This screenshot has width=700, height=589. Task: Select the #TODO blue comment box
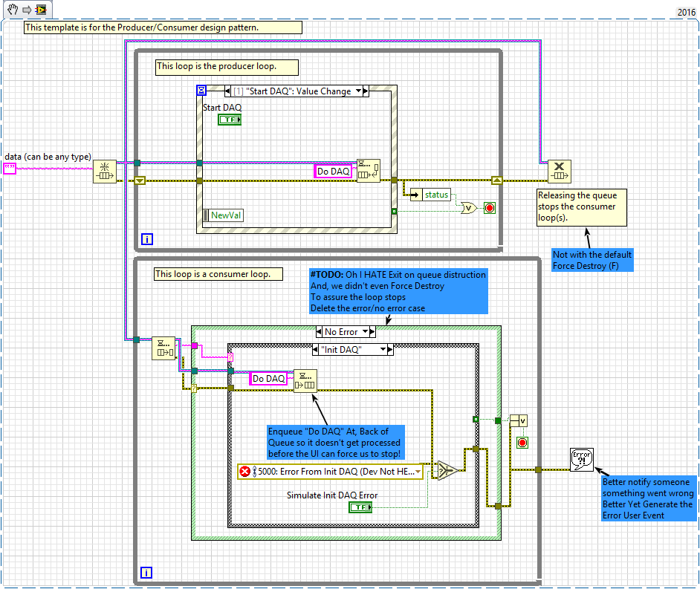(398, 291)
